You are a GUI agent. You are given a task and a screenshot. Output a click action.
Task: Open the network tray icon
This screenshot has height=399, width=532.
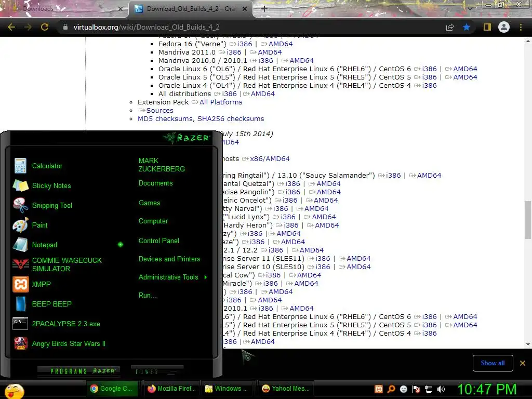tap(429, 389)
